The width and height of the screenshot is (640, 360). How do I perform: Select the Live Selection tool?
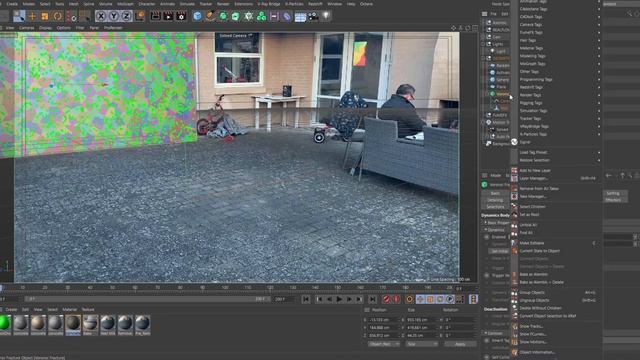click(x=19, y=16)
